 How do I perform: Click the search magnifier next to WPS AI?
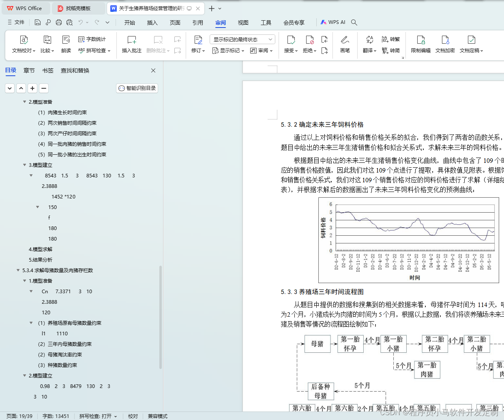(354, 22)
